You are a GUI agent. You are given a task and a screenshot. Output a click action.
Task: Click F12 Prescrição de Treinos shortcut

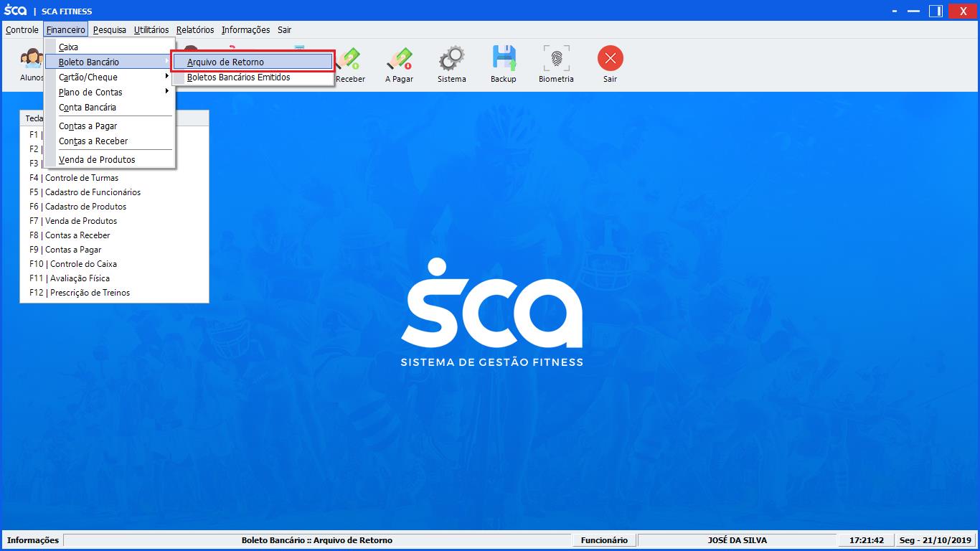coord(80,293)
